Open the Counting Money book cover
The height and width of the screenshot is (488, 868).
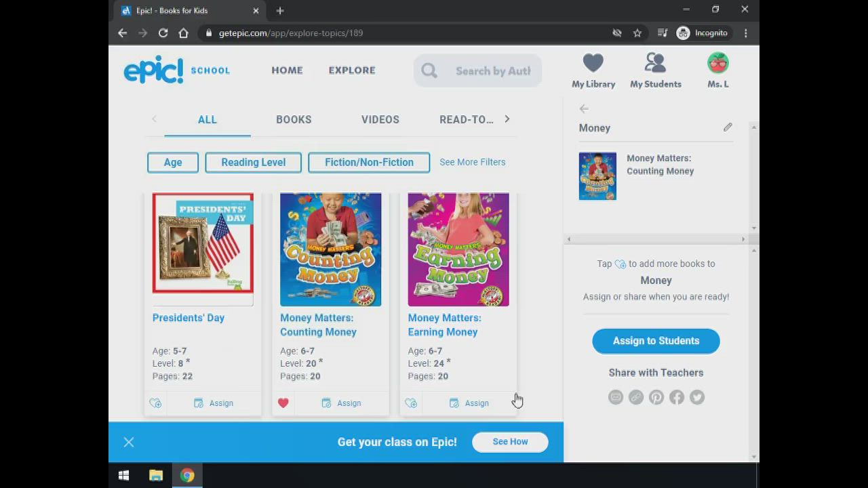[x=331, y=249]
